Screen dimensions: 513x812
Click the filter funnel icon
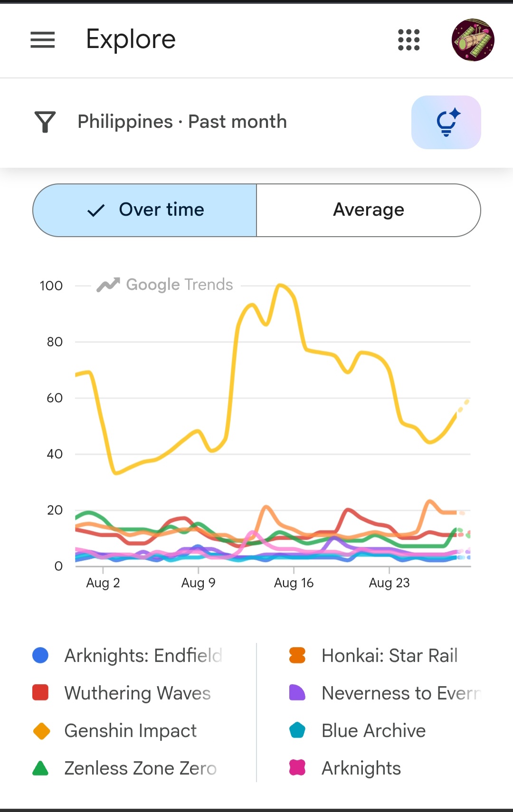(45, 122)
